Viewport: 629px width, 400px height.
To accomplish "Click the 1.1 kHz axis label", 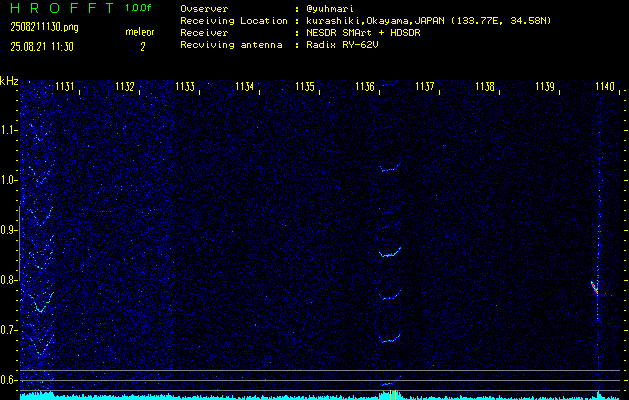I will 8,130.
